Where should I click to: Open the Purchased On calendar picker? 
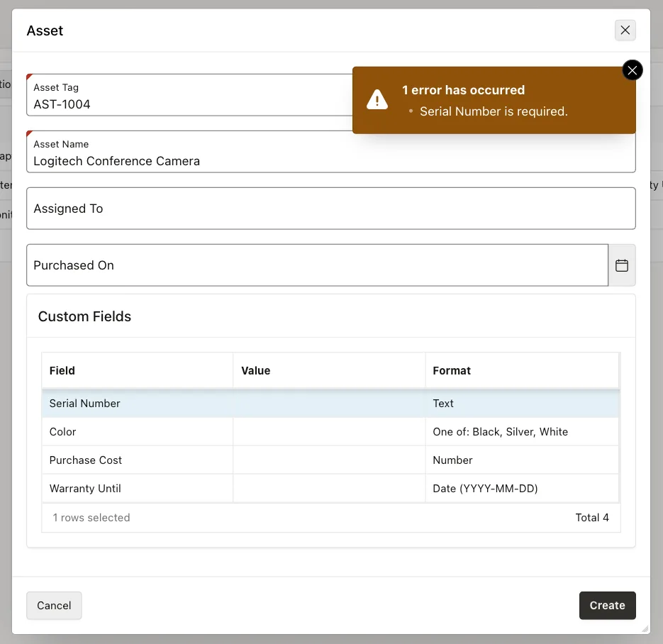622,265
